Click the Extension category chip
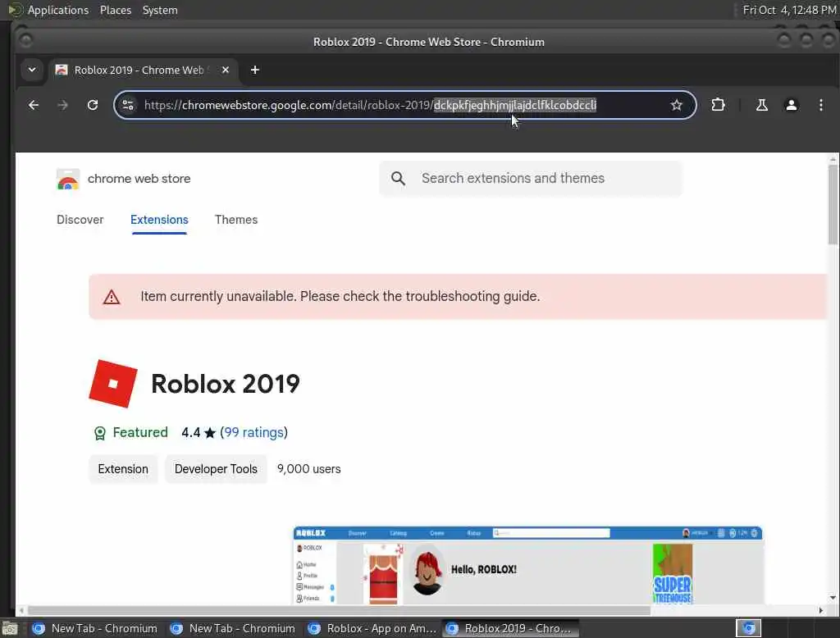The width and height of the screenshot is (840, 638). 123,469
